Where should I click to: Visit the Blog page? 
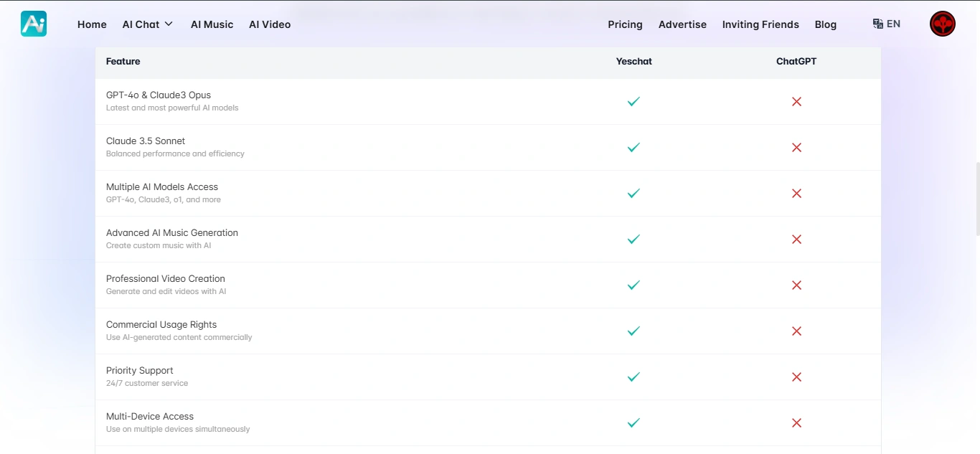pyautogui.click(x=826, y=24)
